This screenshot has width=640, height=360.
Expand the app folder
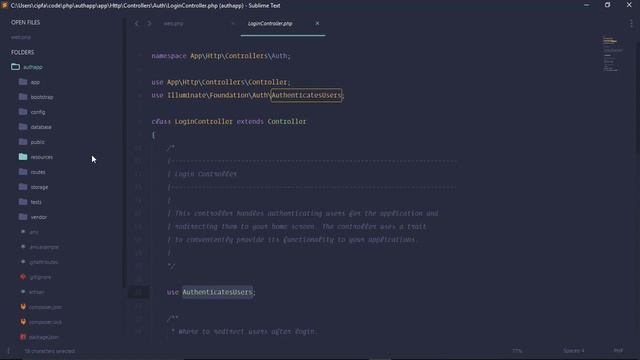click(35, 82)
